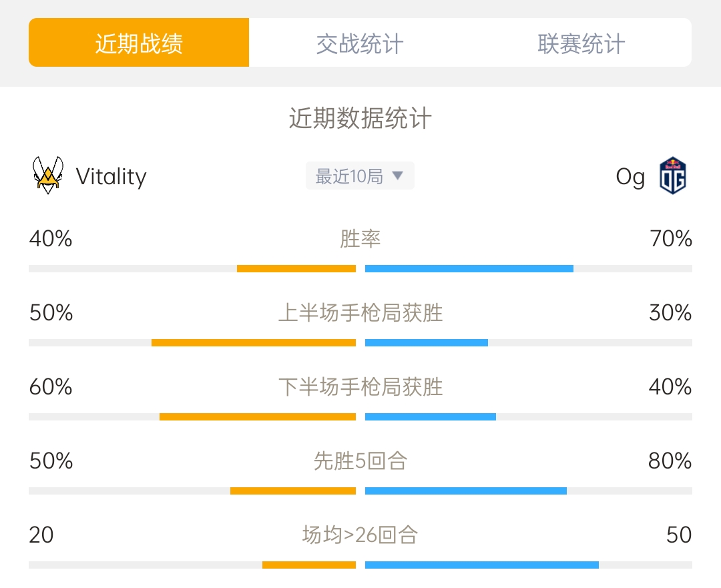Open the 联赛统计 tab
The height and width of the screenshot is (588, 721).
pos(581,43)
